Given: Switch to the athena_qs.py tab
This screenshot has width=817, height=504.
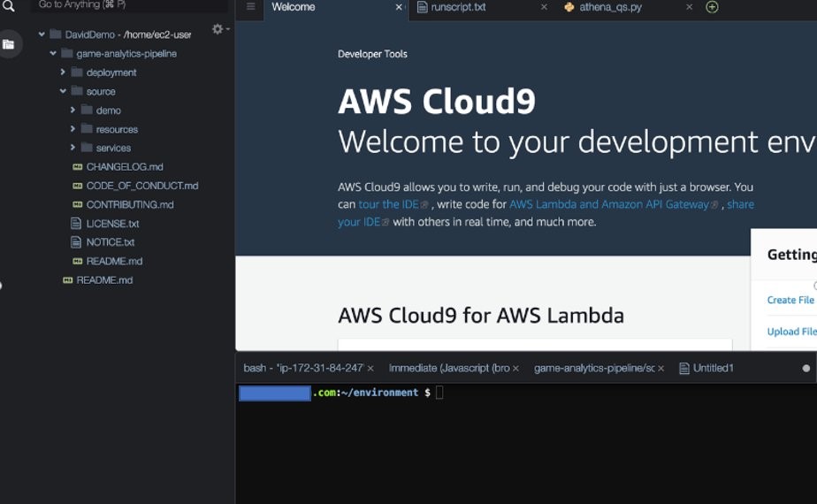Looking at the screenshot, I should pos(610,7).
